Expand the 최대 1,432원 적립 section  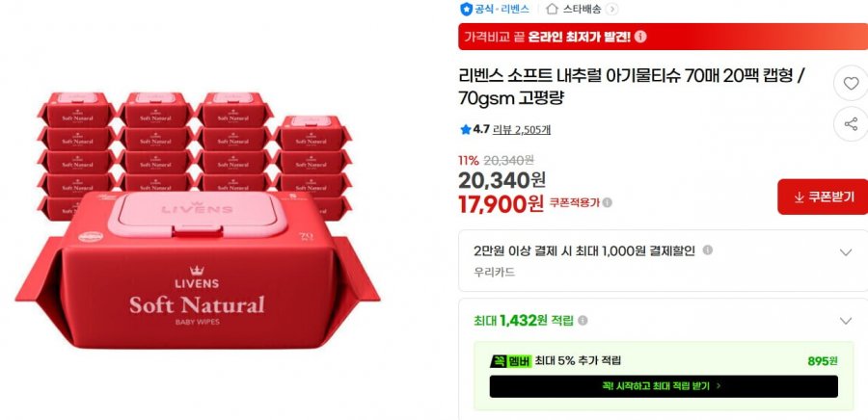point(663,321)
